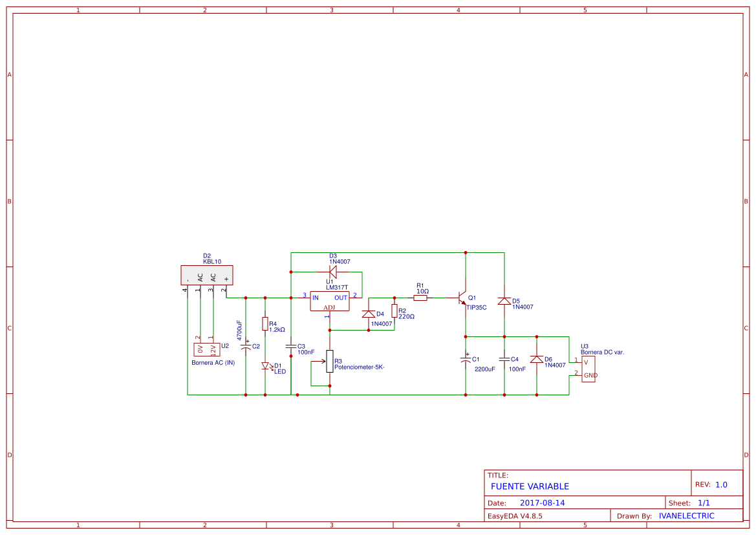Click the Sheet 1/1 label
Screen dimensions: 756x535
[x=689, y=502]
